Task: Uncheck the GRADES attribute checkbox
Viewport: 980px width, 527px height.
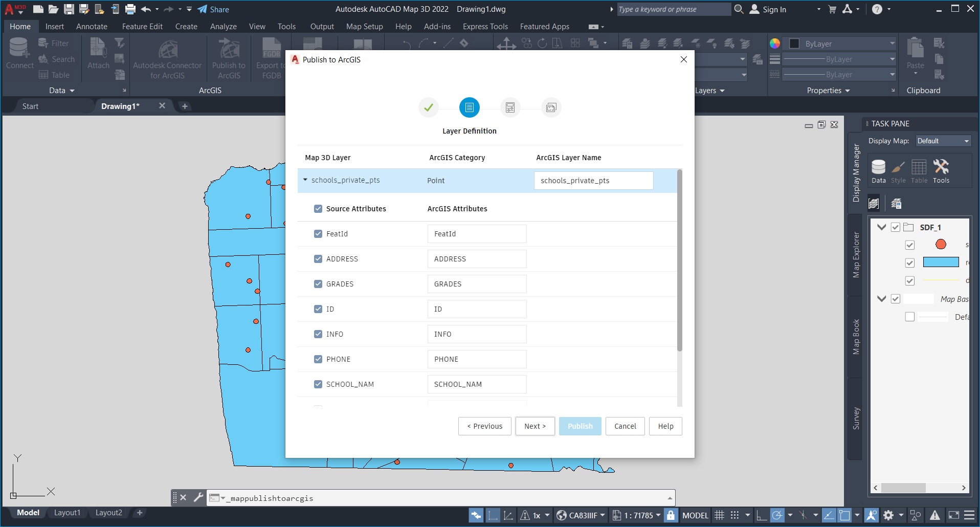Action: point(318,284)
